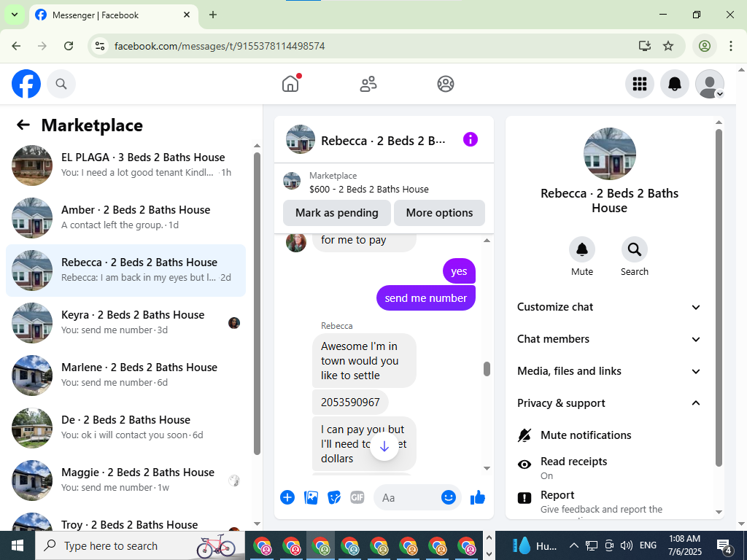747x560 pixels.
Task: Click the install app icon in address bar
Action: pyautogui.click(x=645, y=46)
